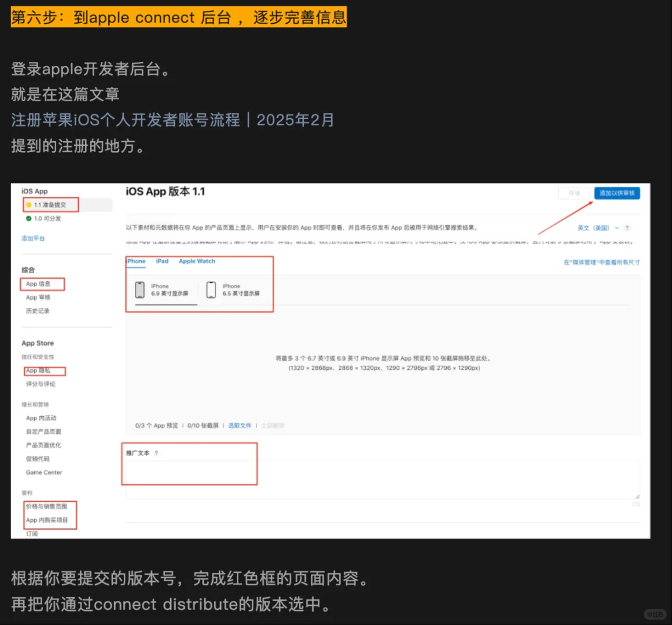Select App 信息 in the sidebar
The height and width of the screenshot is (625, 672).
[x=38, y=284]
